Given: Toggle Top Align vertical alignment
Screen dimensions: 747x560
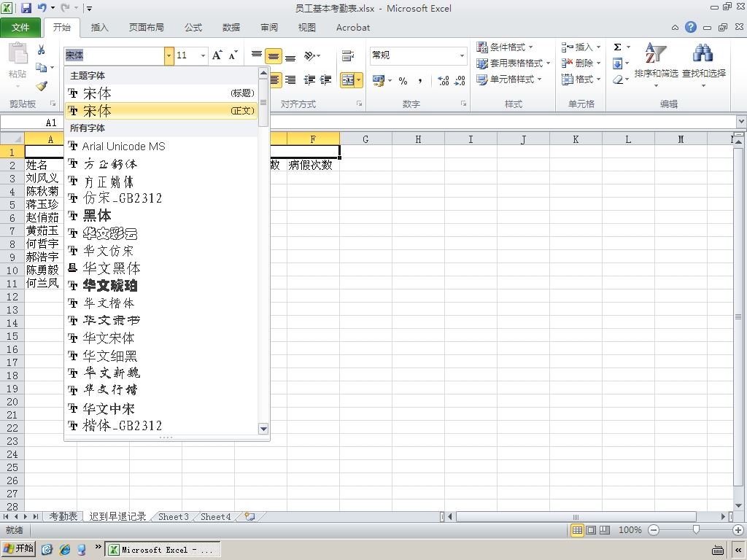Looking at the screenshot, I should tap(257, 57).
